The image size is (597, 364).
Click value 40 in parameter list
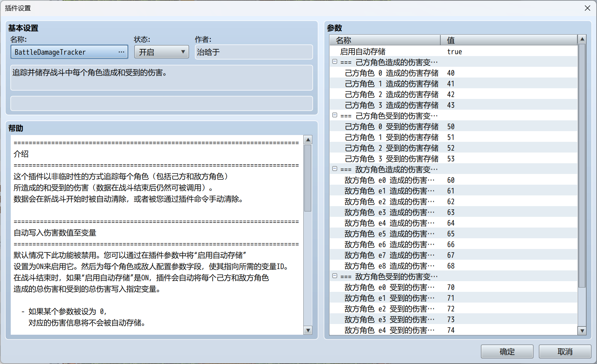[x=451, y=73]
